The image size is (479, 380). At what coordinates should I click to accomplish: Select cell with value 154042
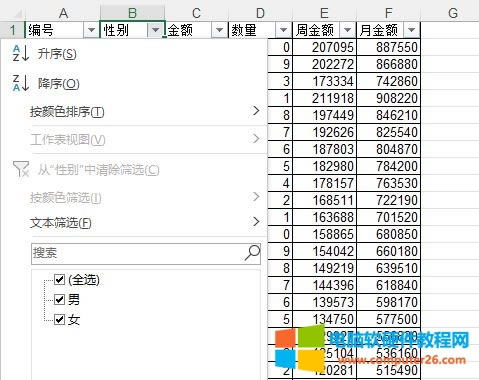click(x=324, y=251)
